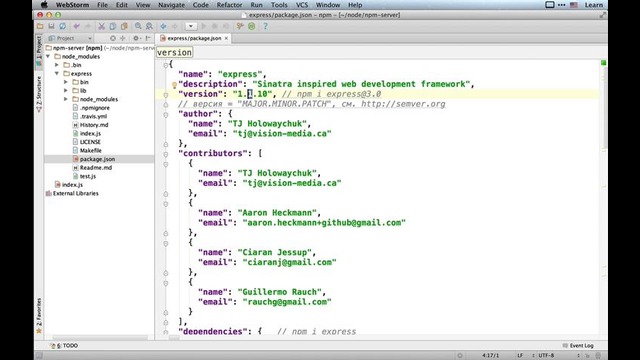Select package.json in the project tree

(x=93, y=159)
